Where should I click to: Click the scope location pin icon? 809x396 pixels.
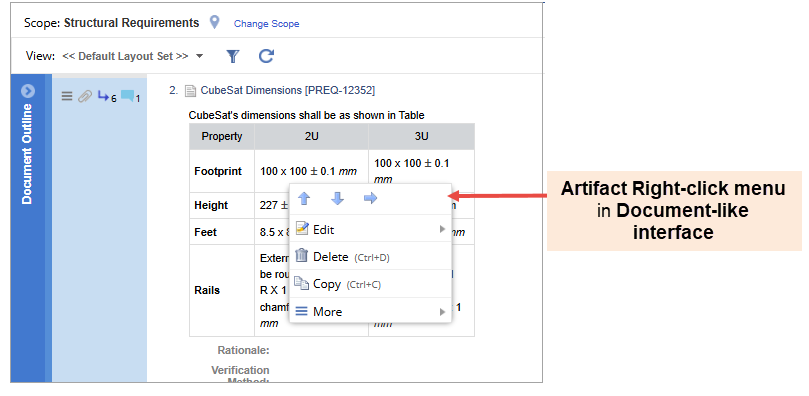pos(215,22)
